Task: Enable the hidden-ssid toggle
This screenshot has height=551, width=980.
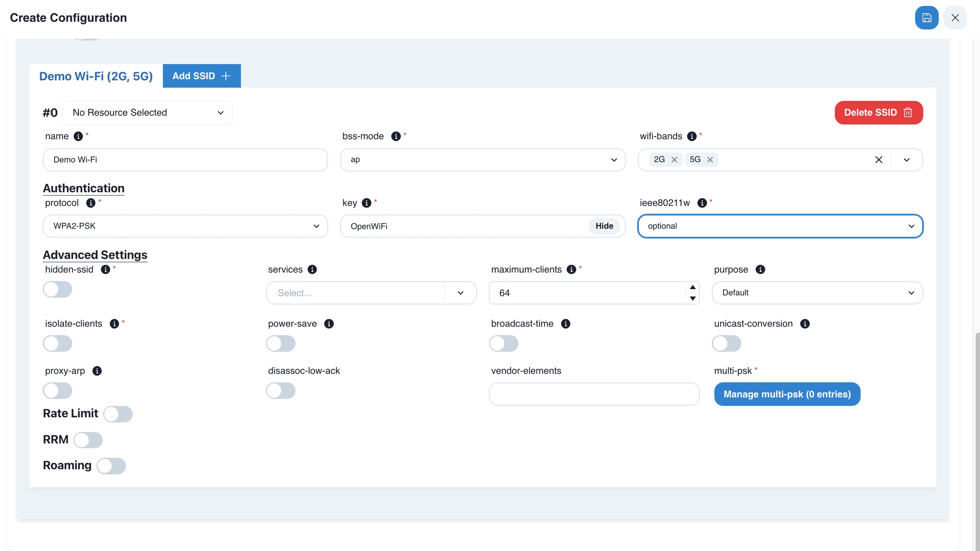Action: [57, 290]
